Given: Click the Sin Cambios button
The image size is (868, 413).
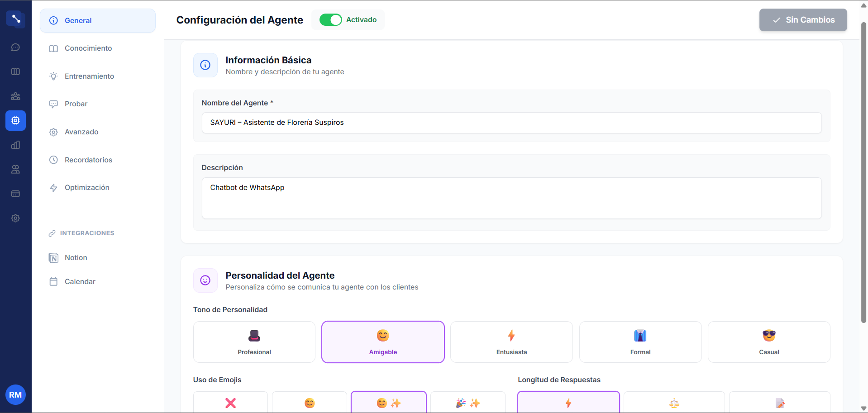Looking at the screenshot, I should (802, 19).
